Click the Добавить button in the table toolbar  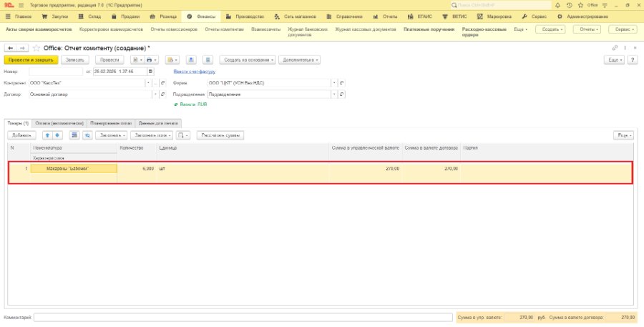click(x=21, y=135)
